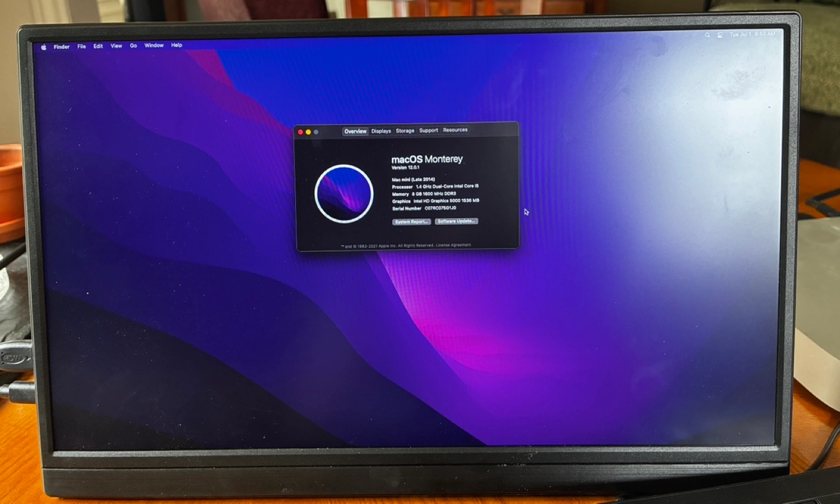Select the Overview tab
Image resolution: width=840 pixels, height=504 pixels.
355,131
